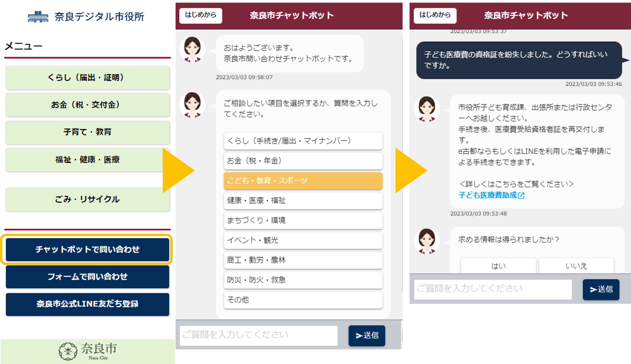
Task: Click avatar beside the ご相談したい項目 message
Action: (x=192, y=105)
